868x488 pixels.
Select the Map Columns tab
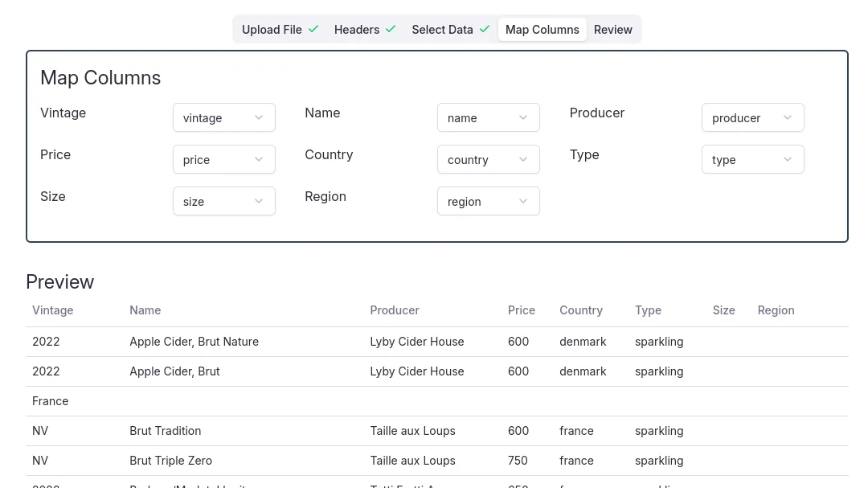tap(542, 30)
